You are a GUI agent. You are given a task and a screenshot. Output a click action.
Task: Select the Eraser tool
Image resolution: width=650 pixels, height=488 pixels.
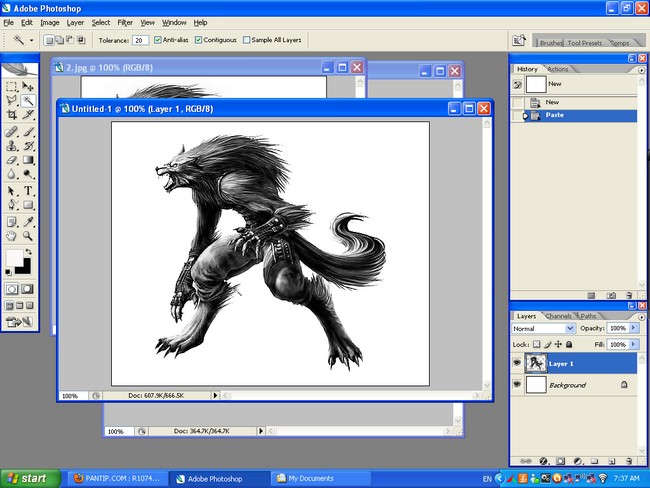12,160
